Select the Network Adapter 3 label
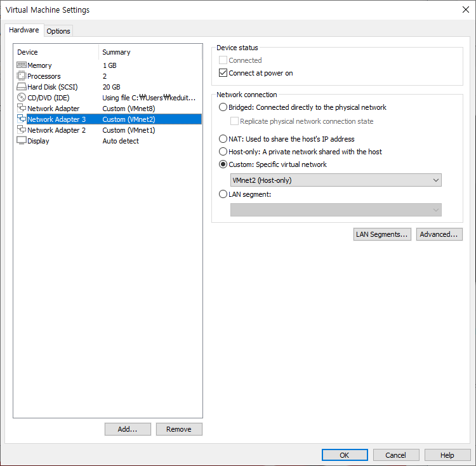This screenshot has width=476, height=466. click(x=56, y=119)
